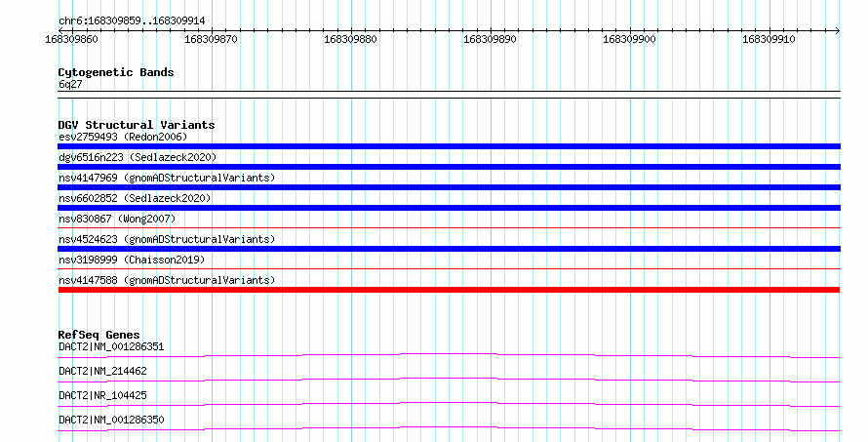Viewport: 868px width, 442px height.
Task: Open transcript DACT2|NM_001286350 label
Action: 111,420
